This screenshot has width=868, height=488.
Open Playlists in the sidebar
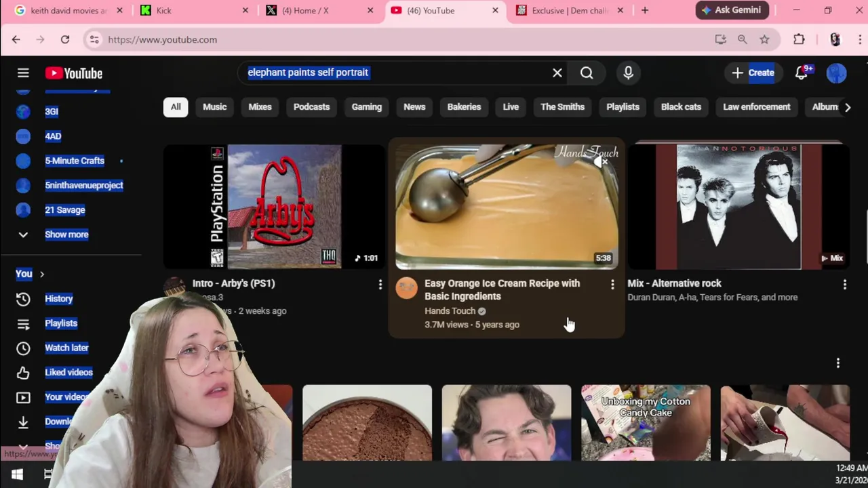[61, 323]
